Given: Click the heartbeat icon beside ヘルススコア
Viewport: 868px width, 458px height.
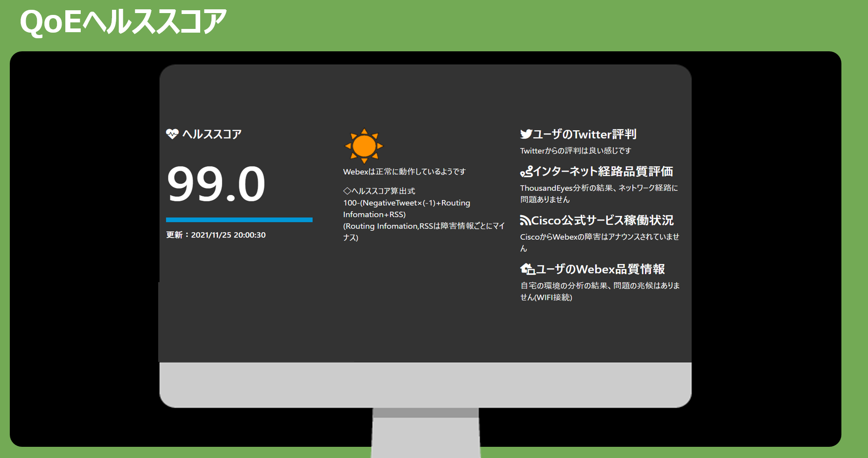Looking at the screenshot, I should click(172, 134).
